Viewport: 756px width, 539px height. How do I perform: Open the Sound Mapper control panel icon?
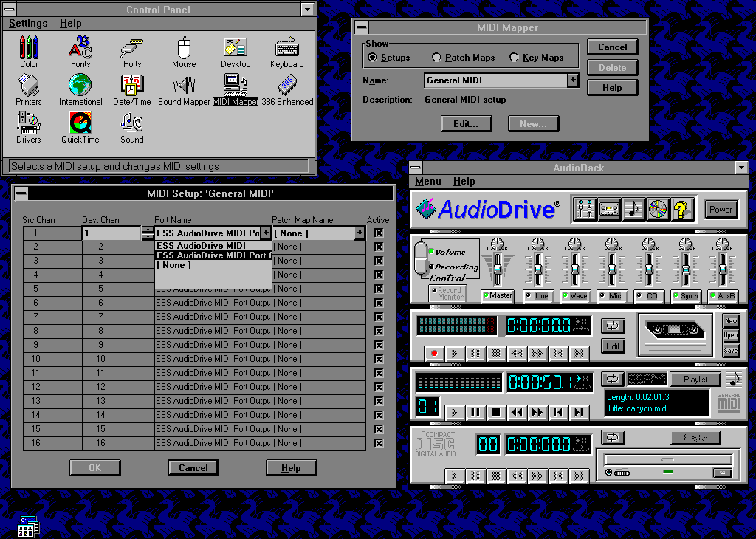tap(184, 87)
